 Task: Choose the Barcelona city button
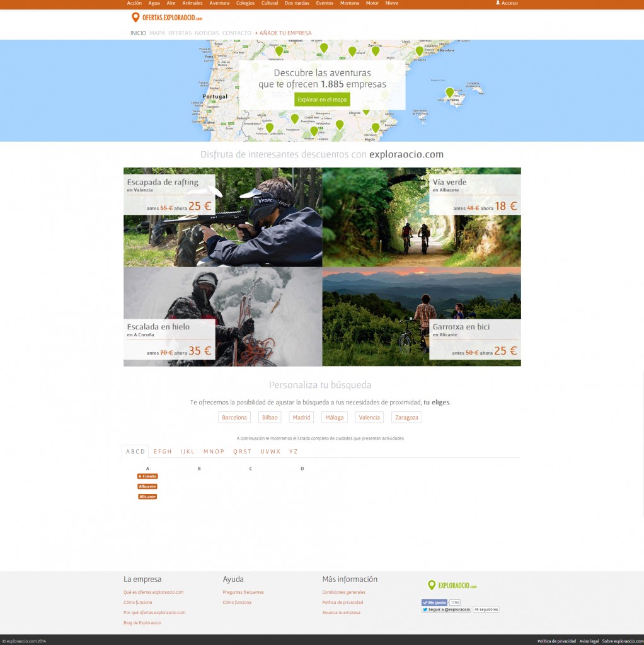click(234, 418)
